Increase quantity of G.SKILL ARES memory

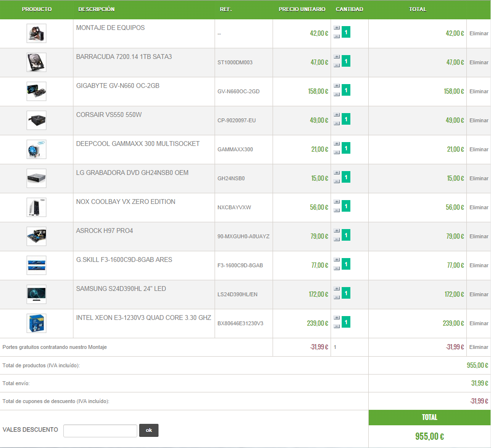tap(337, 260)
